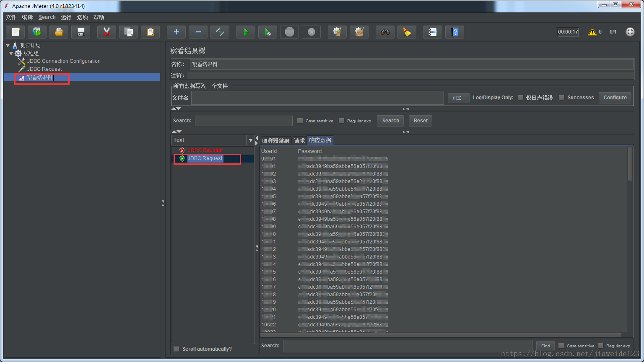644x362 pixels.
Task: Click the remote engine status globe icon
Action: (x=630, y=32)
